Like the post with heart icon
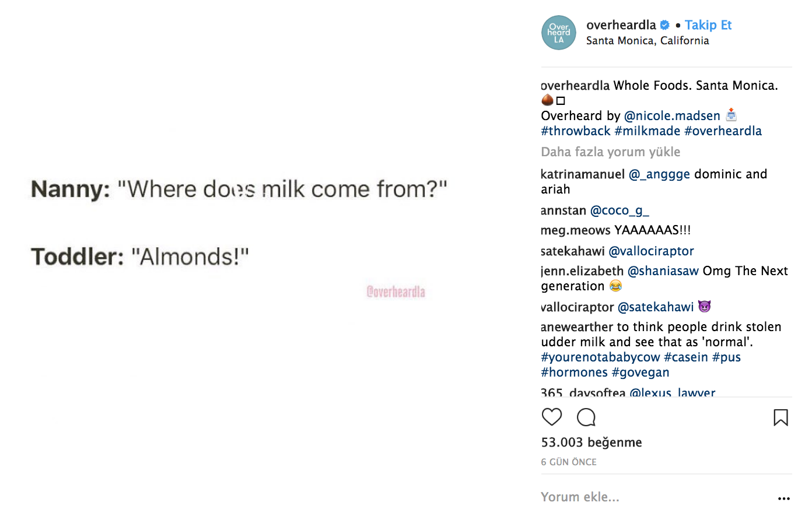812x520 pixels. pyautogui.click(x=551, y=417)
